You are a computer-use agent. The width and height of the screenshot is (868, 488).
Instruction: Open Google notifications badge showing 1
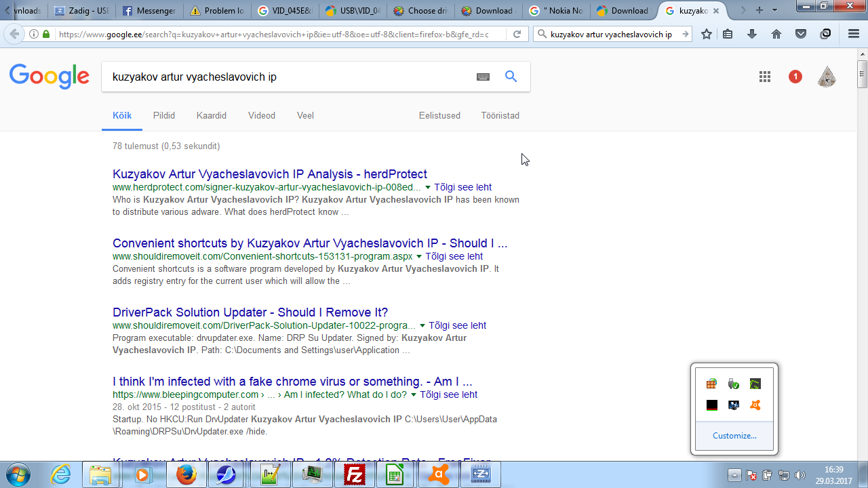click(795, 77)
